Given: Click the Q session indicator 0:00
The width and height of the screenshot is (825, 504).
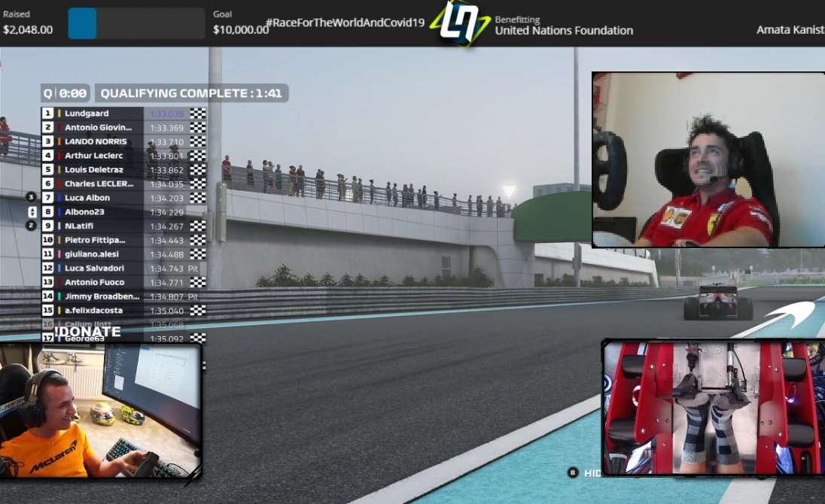Looking at the screenshot, I should 65,93.
